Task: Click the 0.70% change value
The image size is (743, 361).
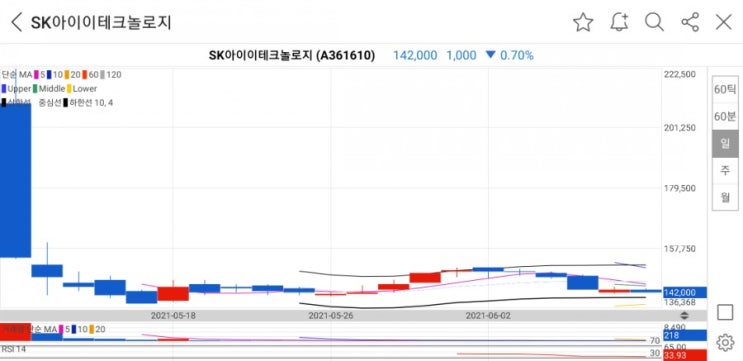Action: tap(517, 55)
